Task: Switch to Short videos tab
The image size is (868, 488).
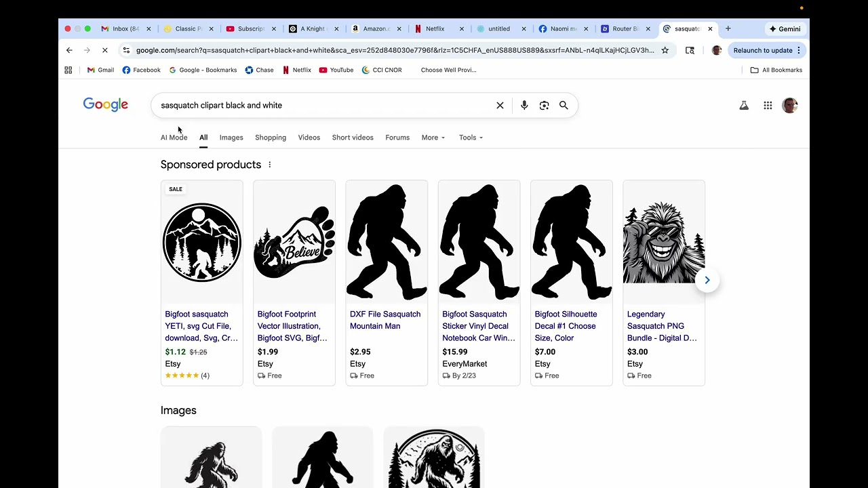Action: point(353,138)
